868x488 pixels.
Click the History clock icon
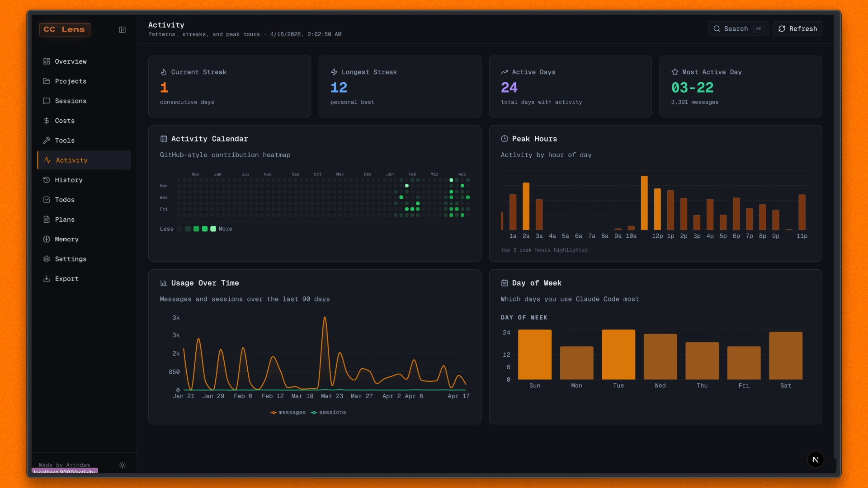47,180
